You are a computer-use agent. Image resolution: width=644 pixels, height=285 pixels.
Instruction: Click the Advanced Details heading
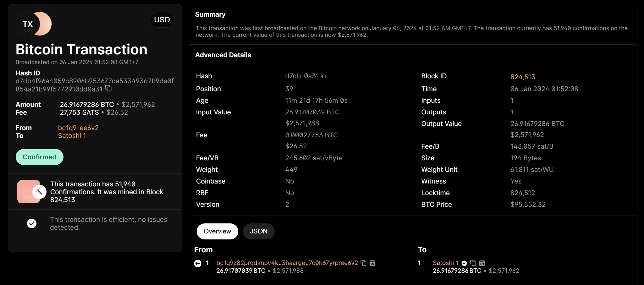point(223,55)
